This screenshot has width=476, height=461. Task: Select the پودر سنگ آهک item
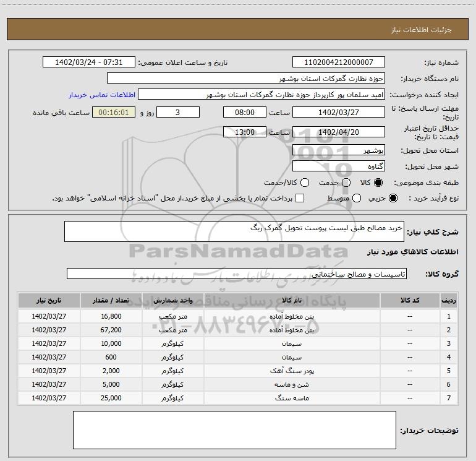pos(292,371)
